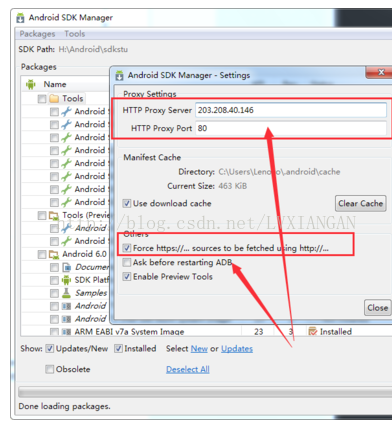Select the Tools folder icon in package tree
Viewport: 392px width, 424px height.
coord(54,99)
